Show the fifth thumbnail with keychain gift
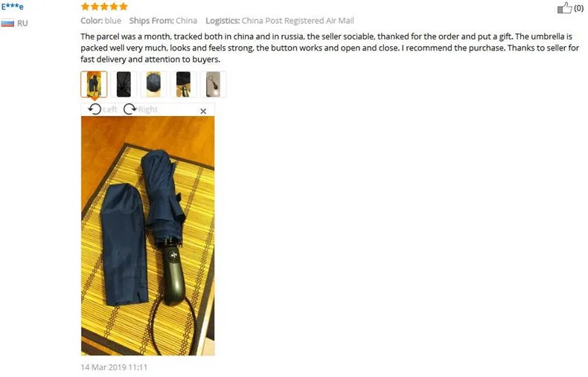Image resolution: width=588 pixels, height=377 pixels. tap(213, 84)
